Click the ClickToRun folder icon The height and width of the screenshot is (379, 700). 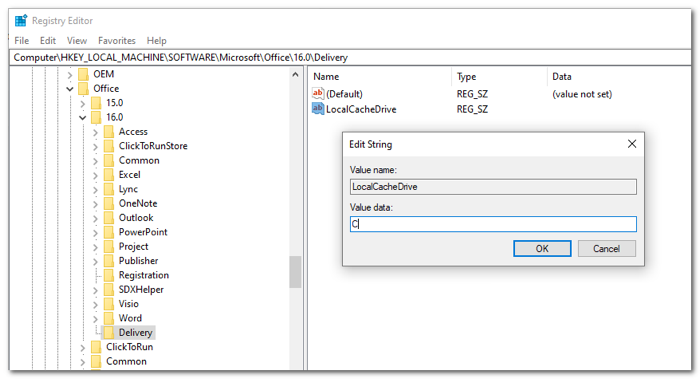coord(96,347)
